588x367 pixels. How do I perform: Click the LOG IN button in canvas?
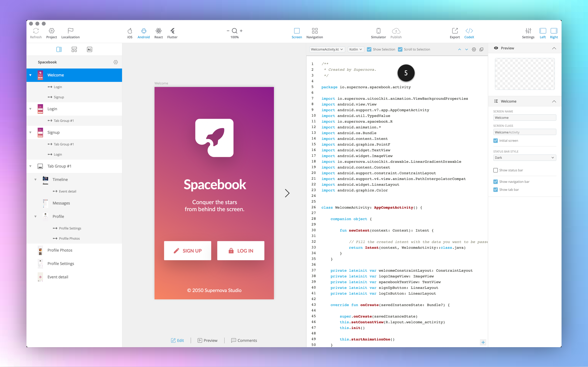click(x=241, y=251)
